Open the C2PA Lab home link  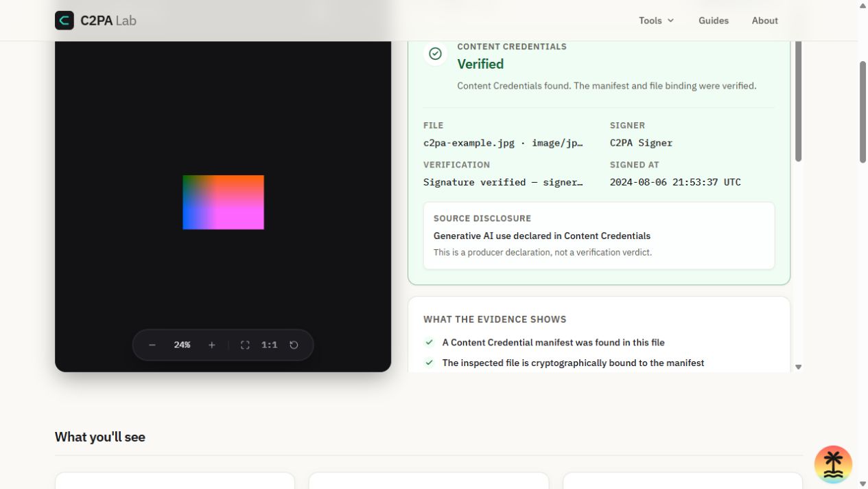coord(96,21)
